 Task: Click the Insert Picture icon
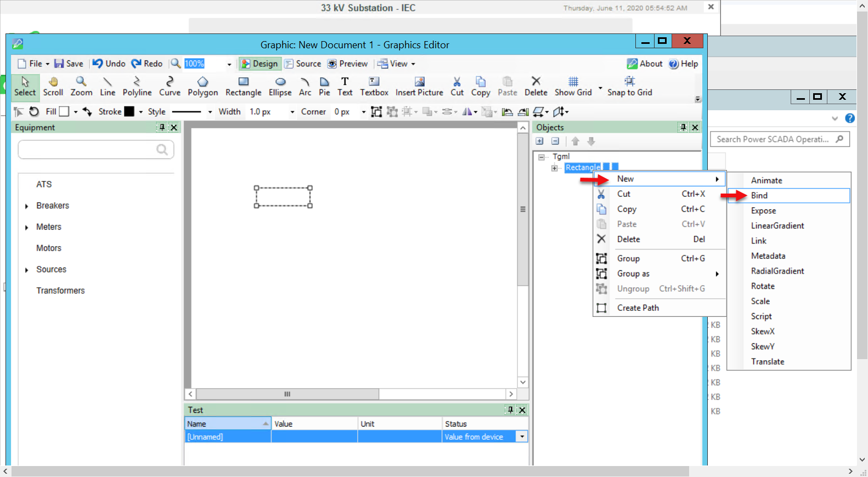[419, 86]
